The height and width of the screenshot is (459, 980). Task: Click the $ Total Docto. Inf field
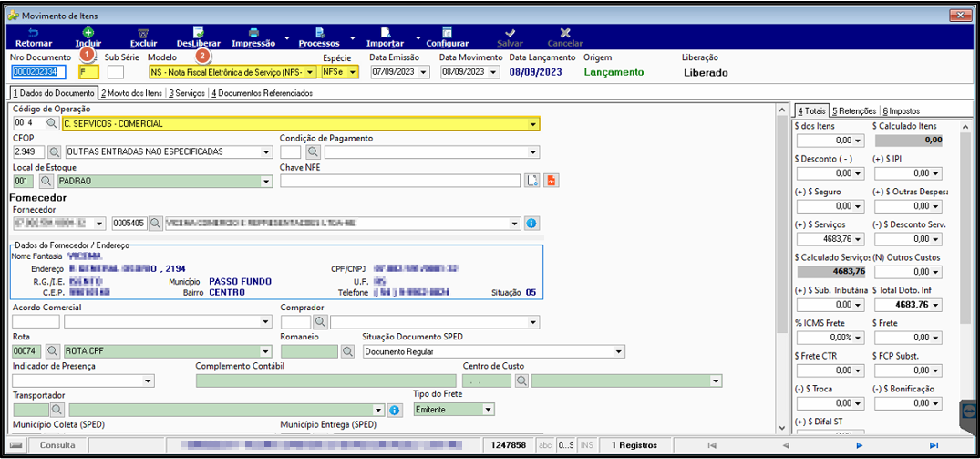click(907, 305)
